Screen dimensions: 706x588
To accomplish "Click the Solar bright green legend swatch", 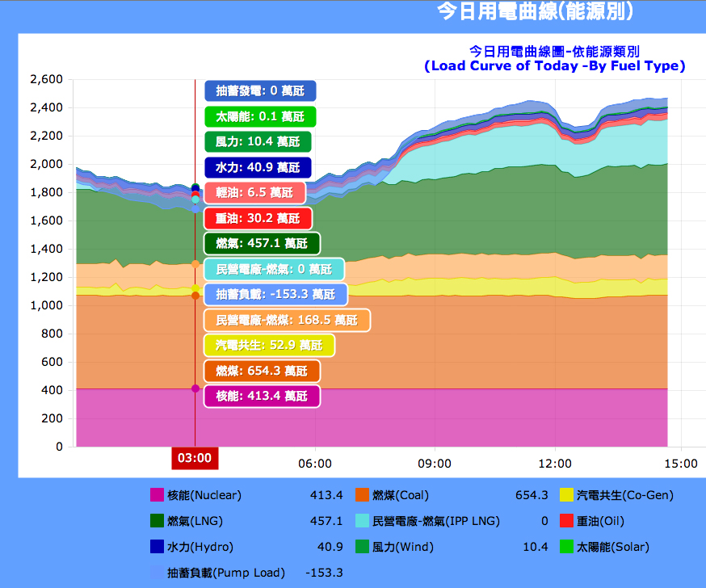I will [566, 546].
